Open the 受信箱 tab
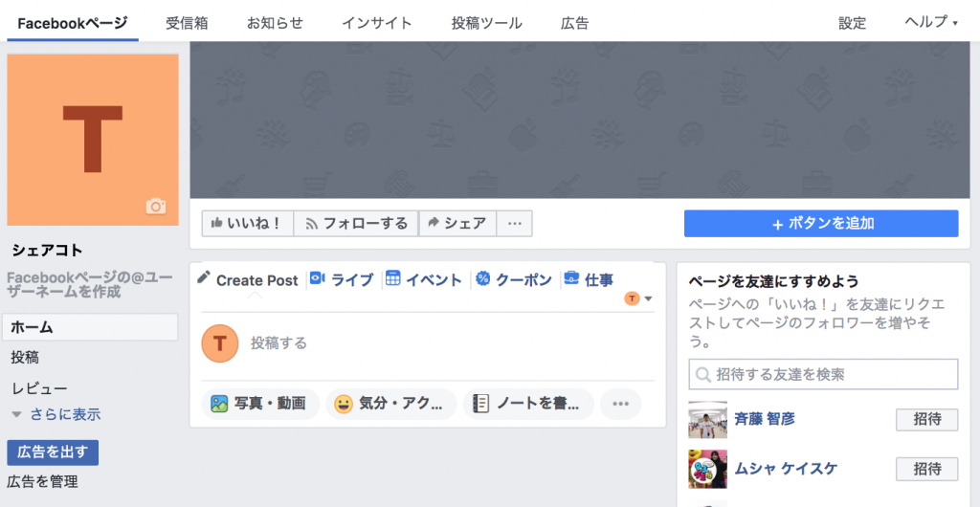Image resolution: width=980 pixels, height=507 pixels. pyautogui.click(x=187, y=23)
